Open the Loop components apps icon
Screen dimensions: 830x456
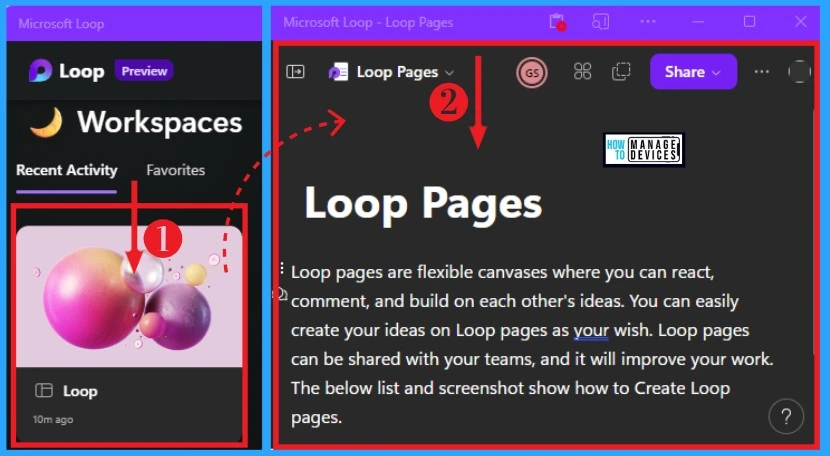[x=582, y=71]
